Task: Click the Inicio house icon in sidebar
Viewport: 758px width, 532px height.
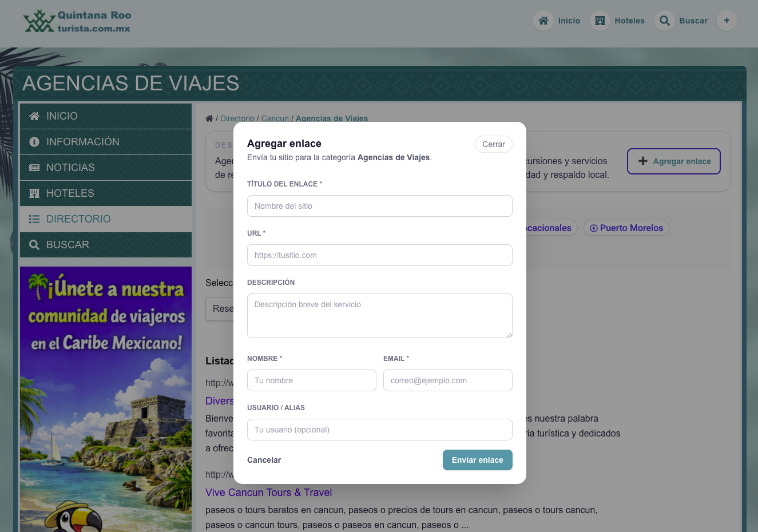Action: coord(34,116)
